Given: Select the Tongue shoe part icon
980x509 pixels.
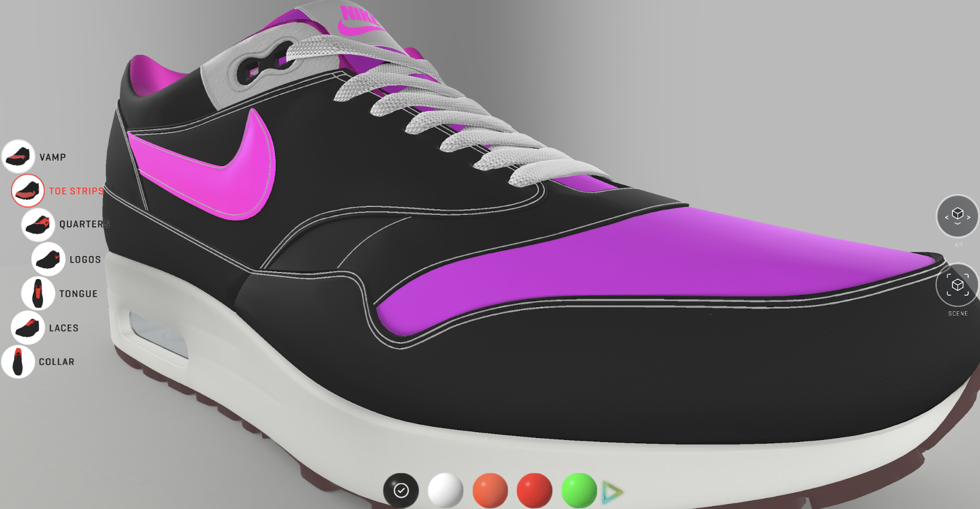Looking at the screenshot, I should click(x=38, y=293).
